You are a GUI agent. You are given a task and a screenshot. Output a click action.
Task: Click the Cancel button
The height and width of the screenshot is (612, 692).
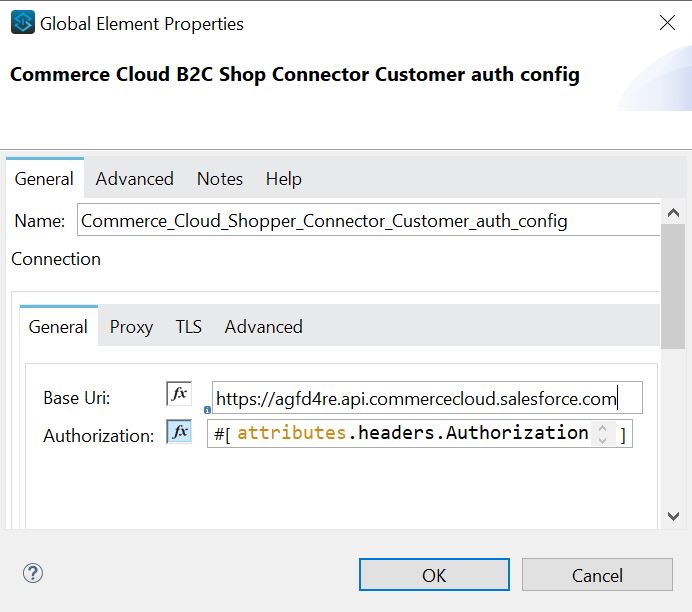[x=597, y=575]
